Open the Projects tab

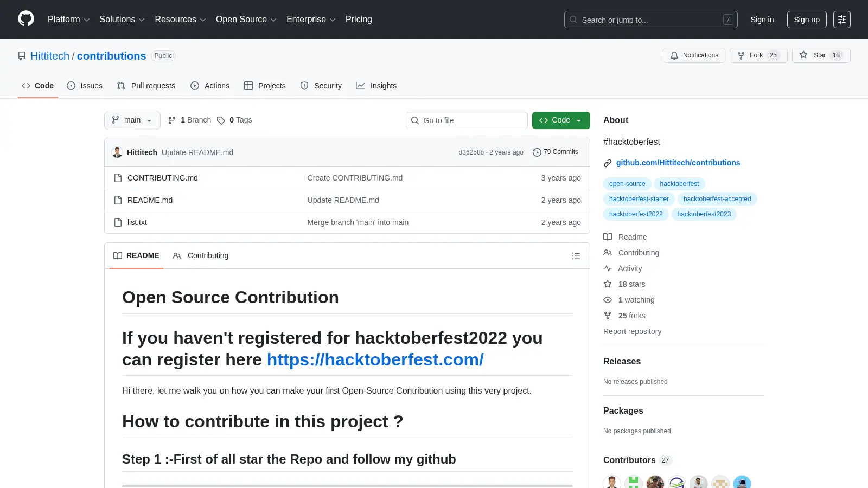pos(265,86)
